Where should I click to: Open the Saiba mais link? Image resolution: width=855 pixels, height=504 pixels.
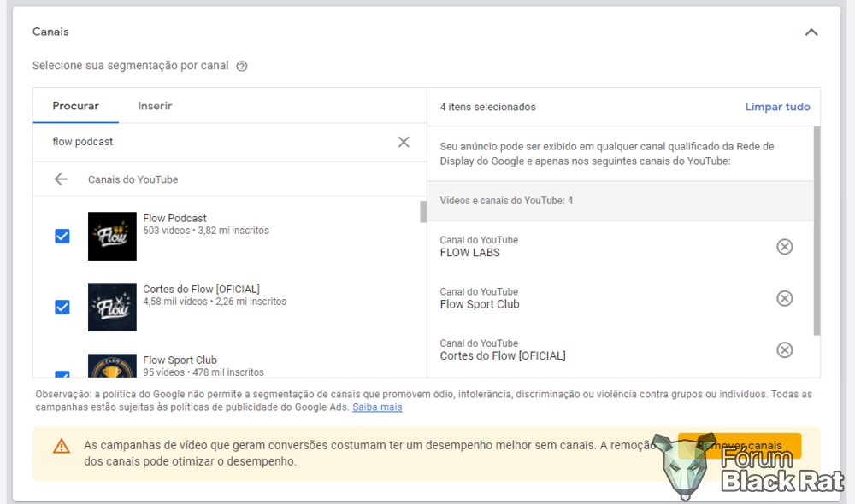tap(377, 407)
